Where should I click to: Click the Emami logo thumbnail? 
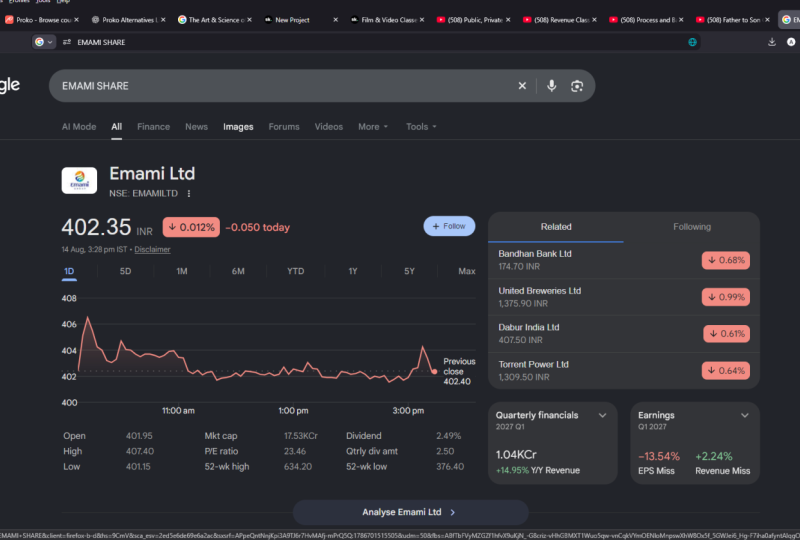79,180
